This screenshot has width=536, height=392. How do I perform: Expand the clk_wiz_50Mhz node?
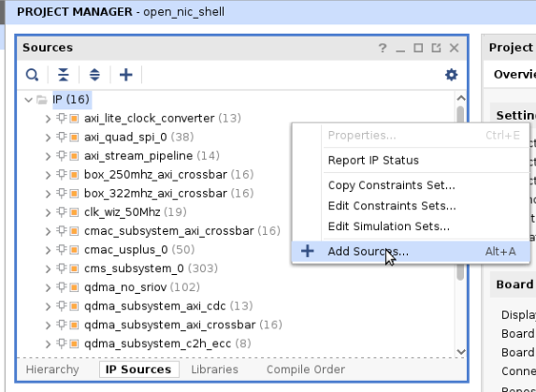(49, 212)
